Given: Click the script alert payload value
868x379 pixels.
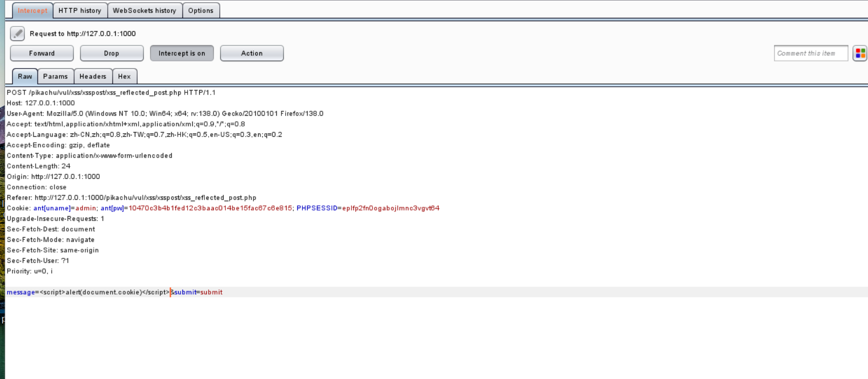Looking at the screenshot, I should [105, 292].
